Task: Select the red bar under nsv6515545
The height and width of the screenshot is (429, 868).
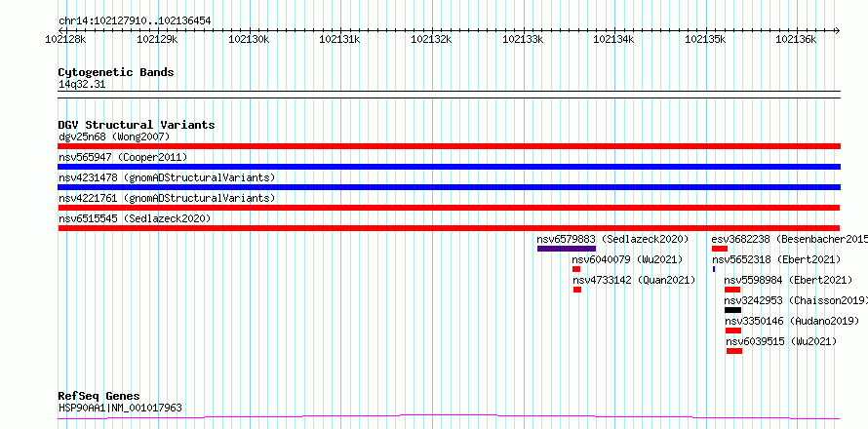Action: [449, 228]
